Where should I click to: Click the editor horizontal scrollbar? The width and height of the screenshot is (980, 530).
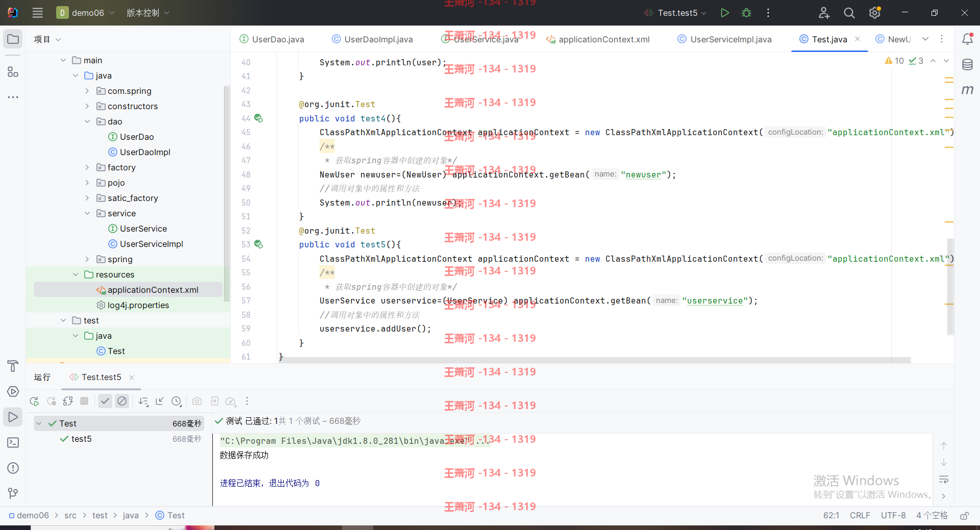[595, 360]
